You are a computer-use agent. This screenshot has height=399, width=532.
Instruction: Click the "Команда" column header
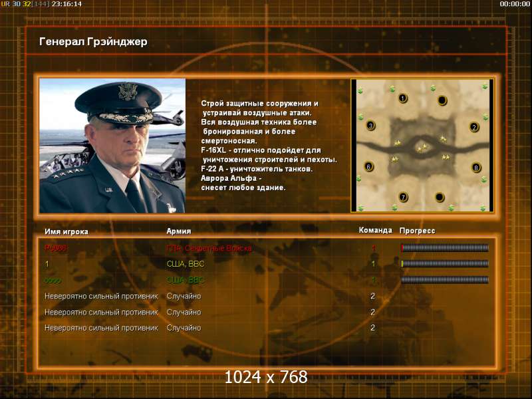[375, 230]
